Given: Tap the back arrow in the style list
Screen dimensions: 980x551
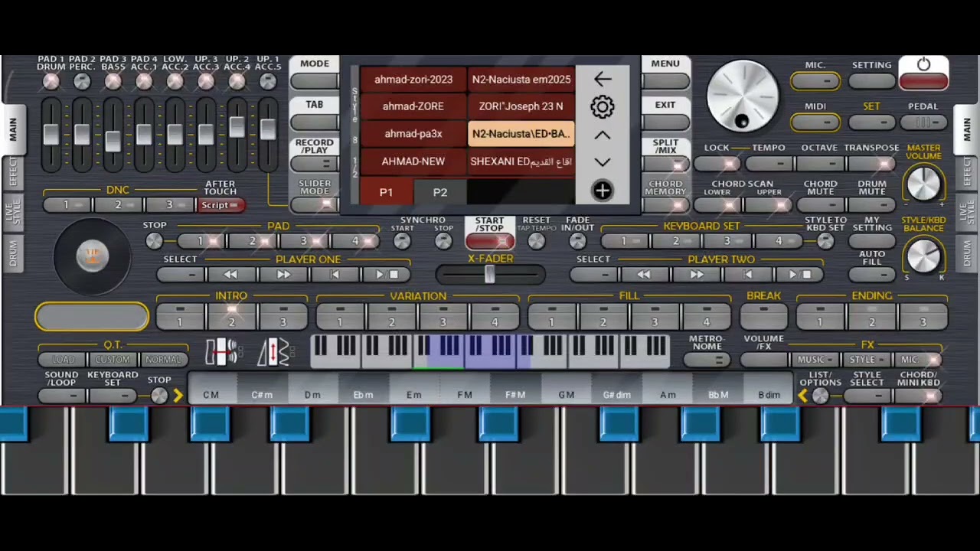Looking at the screenshot, I should coord(603,80).
